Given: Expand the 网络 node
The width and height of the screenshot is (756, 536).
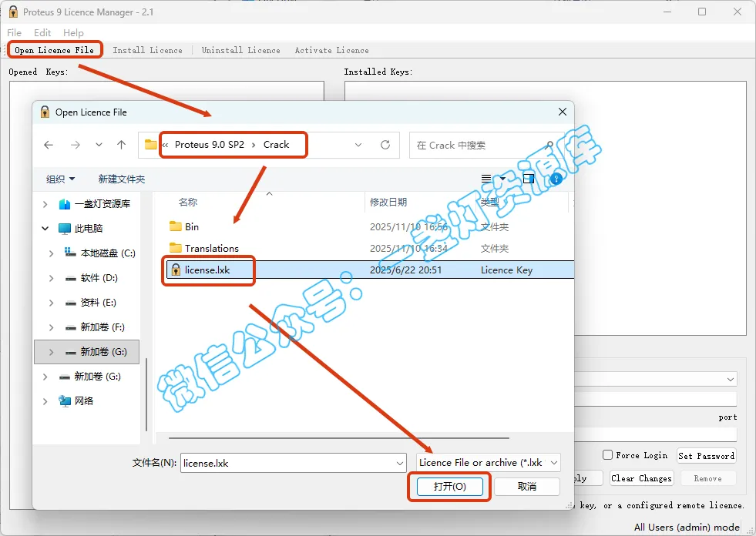Looking at the screenshot, I should click(45, 401).
